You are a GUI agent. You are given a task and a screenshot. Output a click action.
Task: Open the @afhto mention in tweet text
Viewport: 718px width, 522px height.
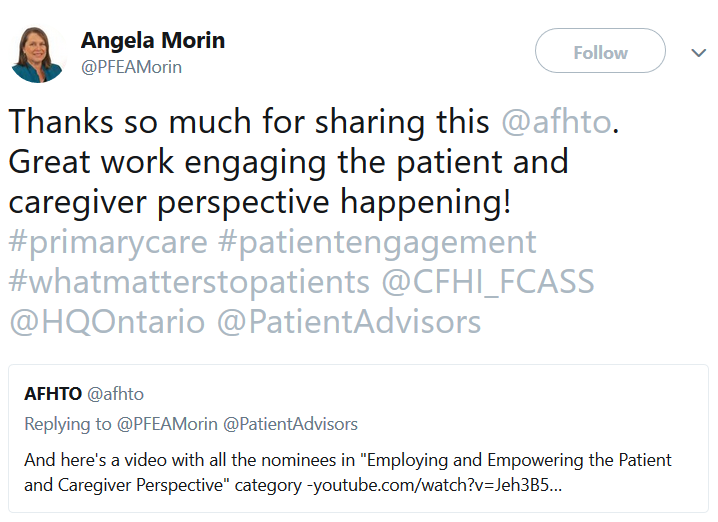click(555, 122)
